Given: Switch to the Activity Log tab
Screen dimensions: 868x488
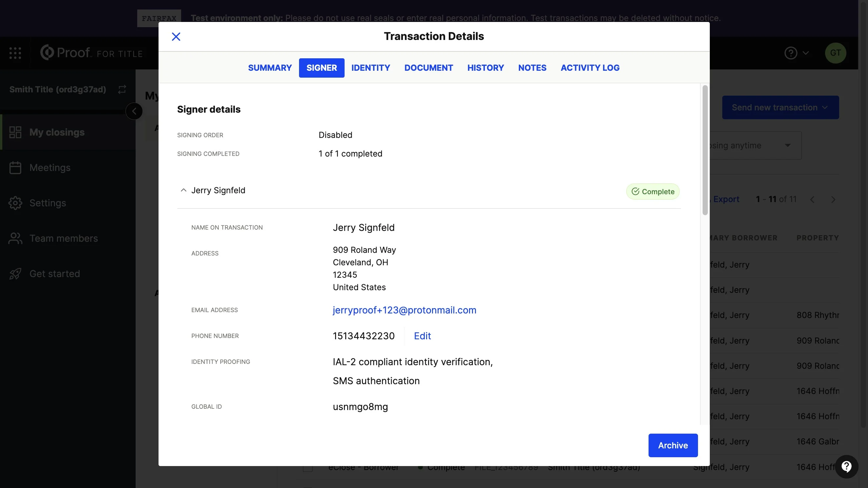Looking at the screenshot, I should coord(590,68).
